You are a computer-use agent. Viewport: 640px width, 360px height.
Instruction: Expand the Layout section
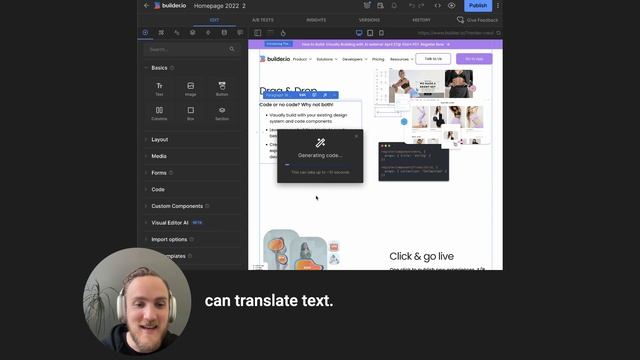coord(160,140)
